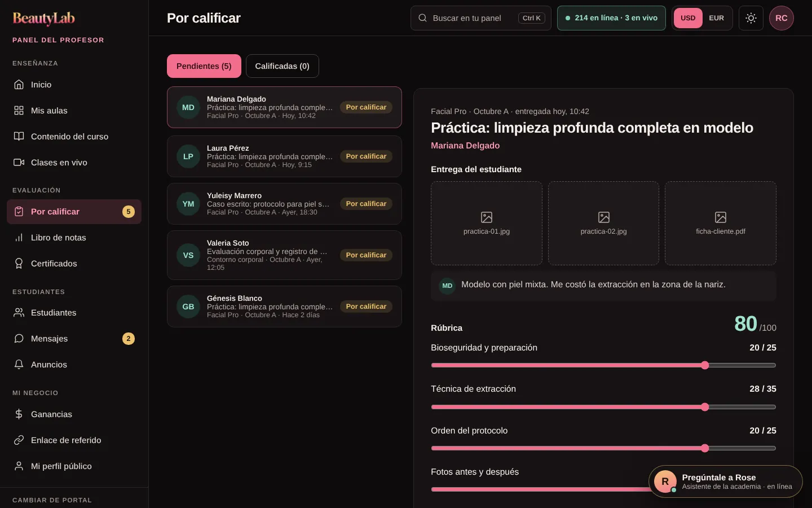The image size is (812, 508).
Task: Switch currency to EUR
Action: tap(717, 18)
